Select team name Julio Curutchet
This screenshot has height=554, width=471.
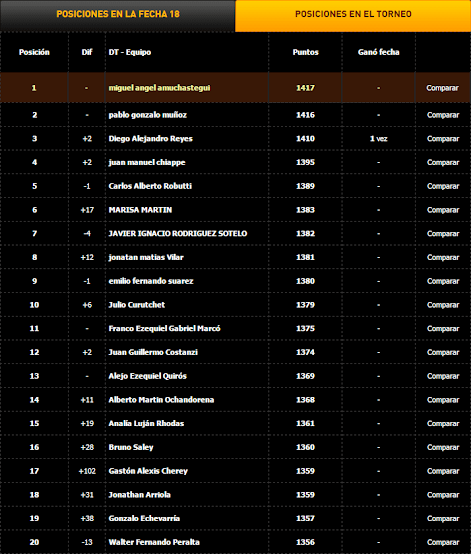click(x=137, y=305)
